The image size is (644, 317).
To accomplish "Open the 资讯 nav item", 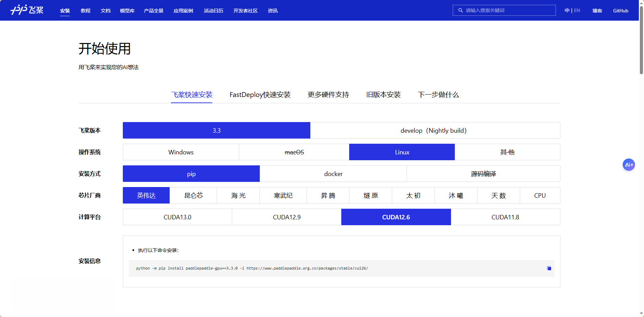I will pos(273,11).
